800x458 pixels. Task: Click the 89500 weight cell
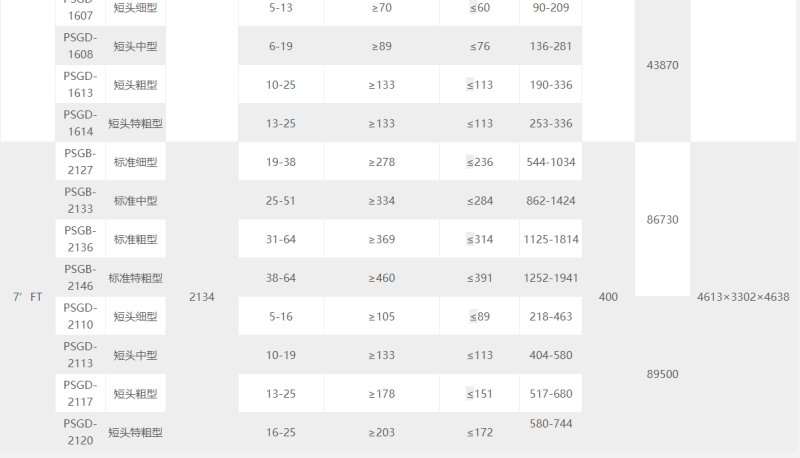[662, 374]
